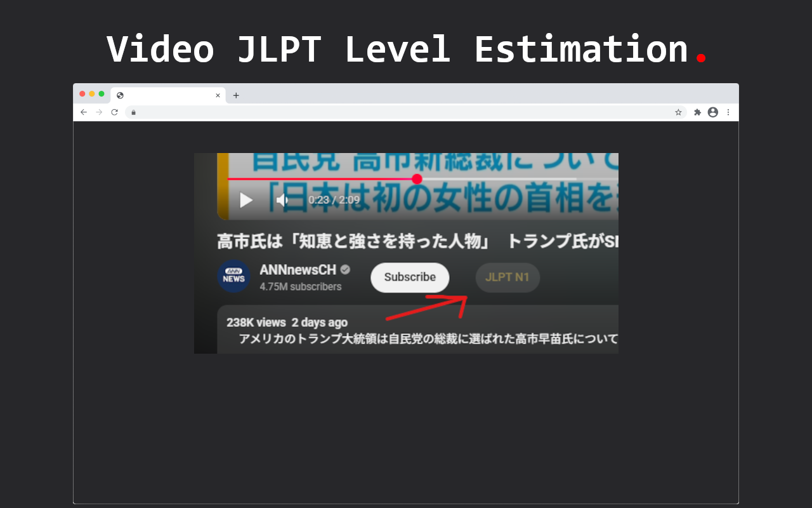Reload the page
Screen dimensions: 812x508
click(114, 112)
